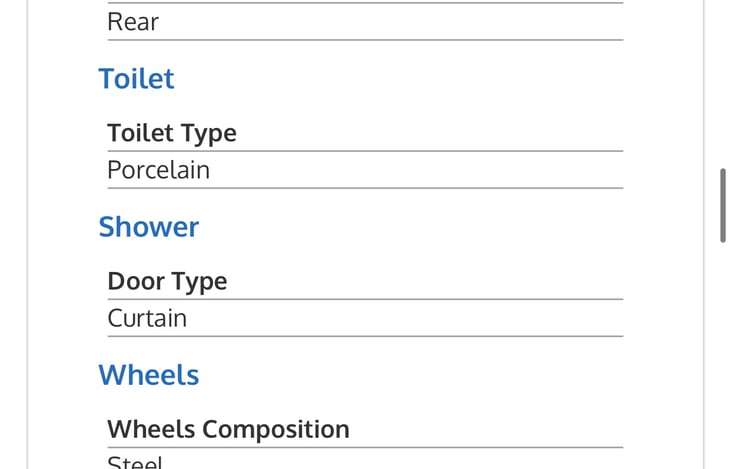
Task: Click the Toilet section heading
Action: pyautogui.click(x=136, y=78)
